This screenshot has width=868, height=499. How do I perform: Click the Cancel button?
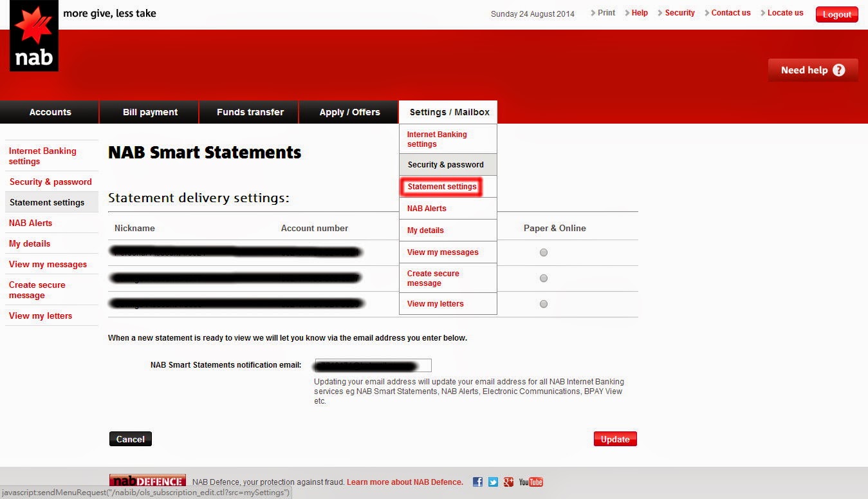(131, 439)
